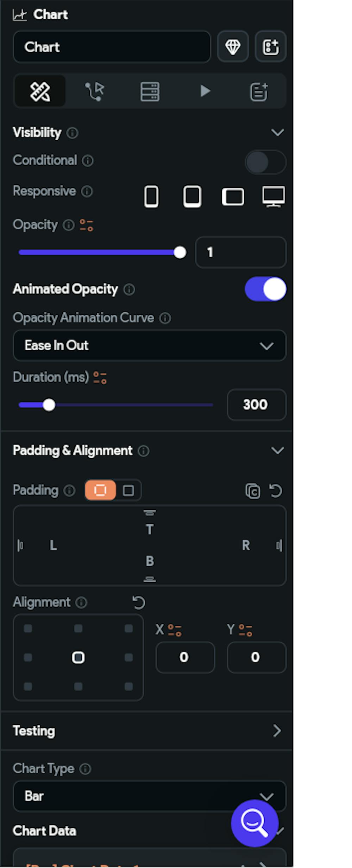The image size is (352, 868).
Task: Open the Backend Query tab
Action: tap(150, 91)
